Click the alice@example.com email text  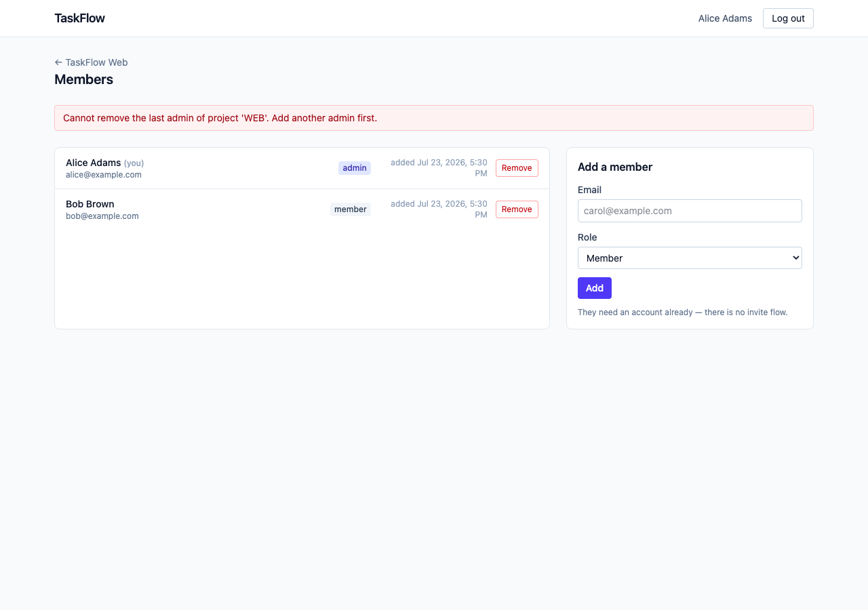click(104, 175)
